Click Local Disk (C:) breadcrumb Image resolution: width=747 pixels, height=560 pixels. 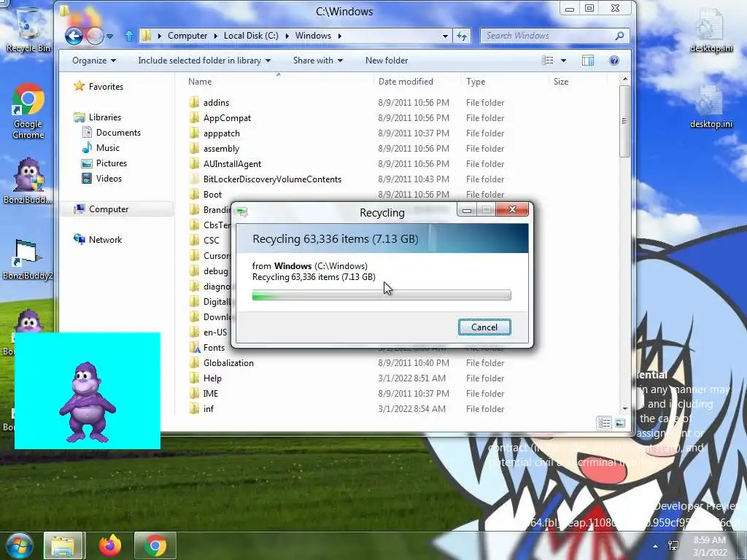point(251,36)
